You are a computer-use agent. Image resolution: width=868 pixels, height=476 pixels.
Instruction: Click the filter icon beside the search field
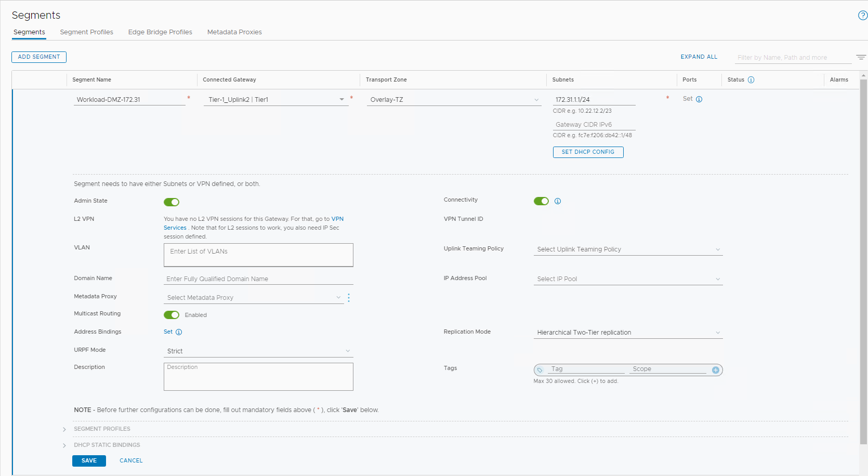(x=861, y=57)
